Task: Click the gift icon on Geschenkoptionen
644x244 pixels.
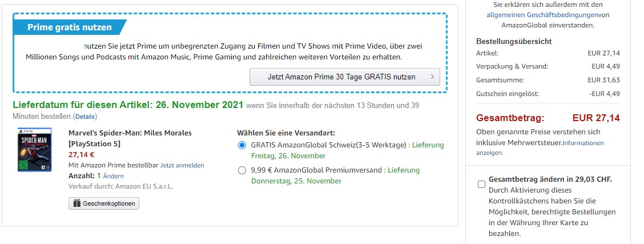Action: (77, 203)
